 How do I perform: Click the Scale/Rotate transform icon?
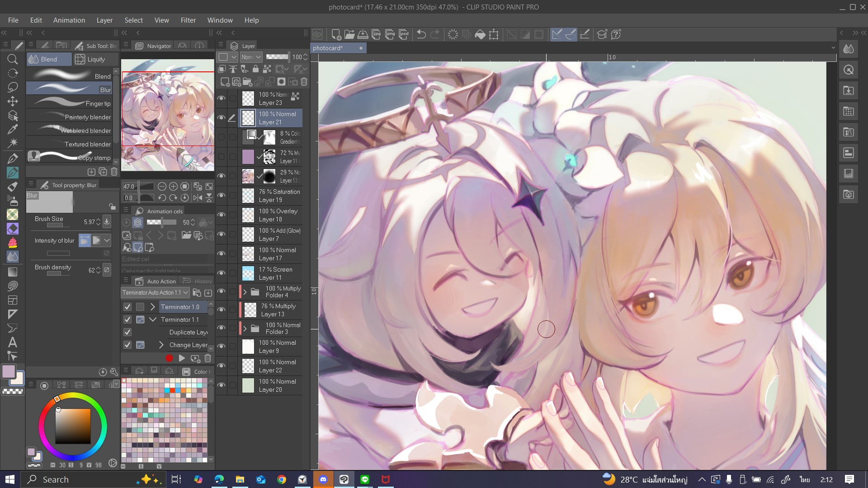tap(494, 34)
